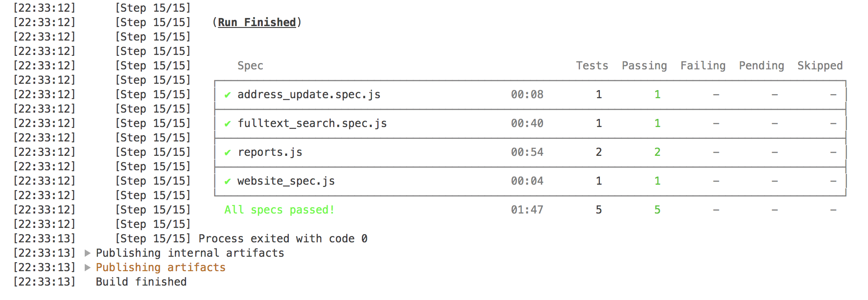Click the Publishing artifacts log text
The image size is (868, 300).
pos(160,268)
